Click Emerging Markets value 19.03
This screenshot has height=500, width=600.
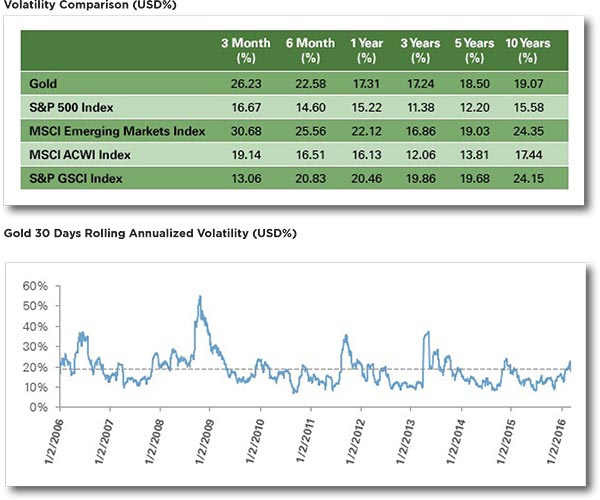point(474,131)
